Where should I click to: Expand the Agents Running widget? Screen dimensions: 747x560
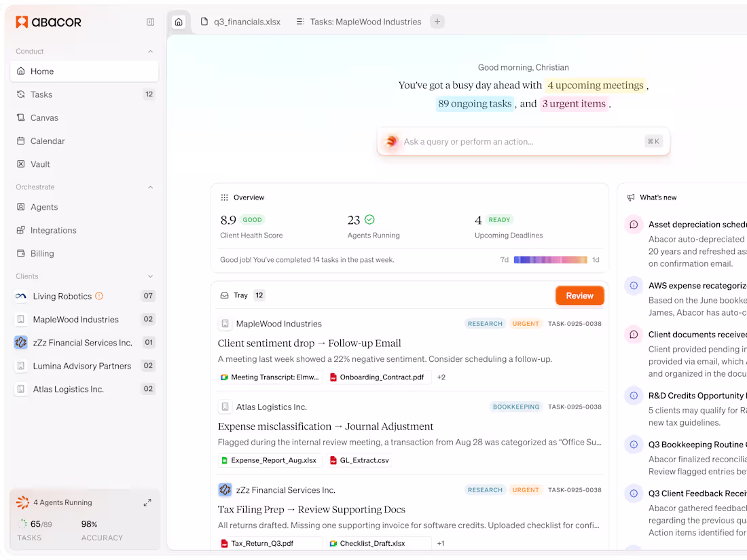147,502
